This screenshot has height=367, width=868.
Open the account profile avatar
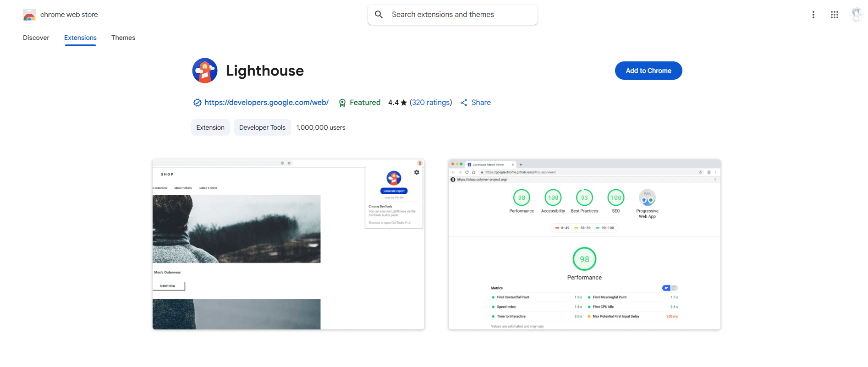(856, 15)
